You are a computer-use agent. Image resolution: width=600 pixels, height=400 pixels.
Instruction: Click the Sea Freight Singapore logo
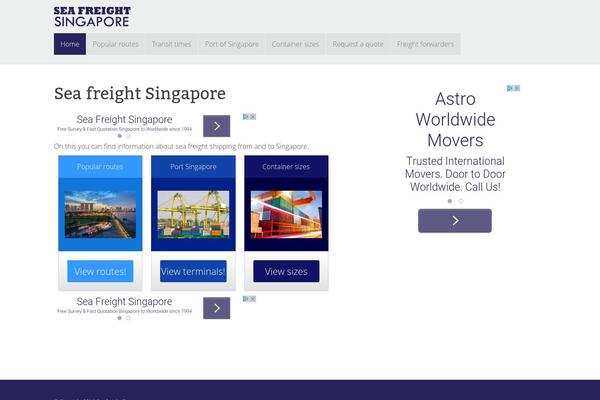click(x=92, y=17)
